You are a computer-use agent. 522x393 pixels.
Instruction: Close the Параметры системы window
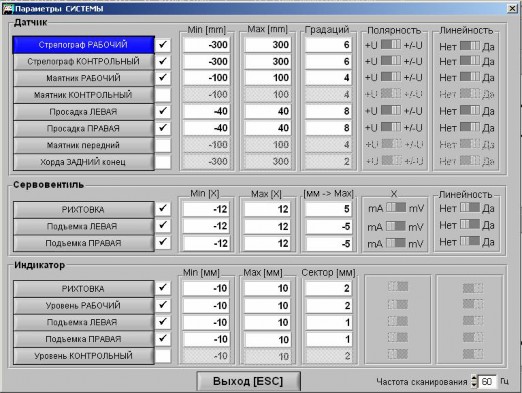click(x=512, y=8)
